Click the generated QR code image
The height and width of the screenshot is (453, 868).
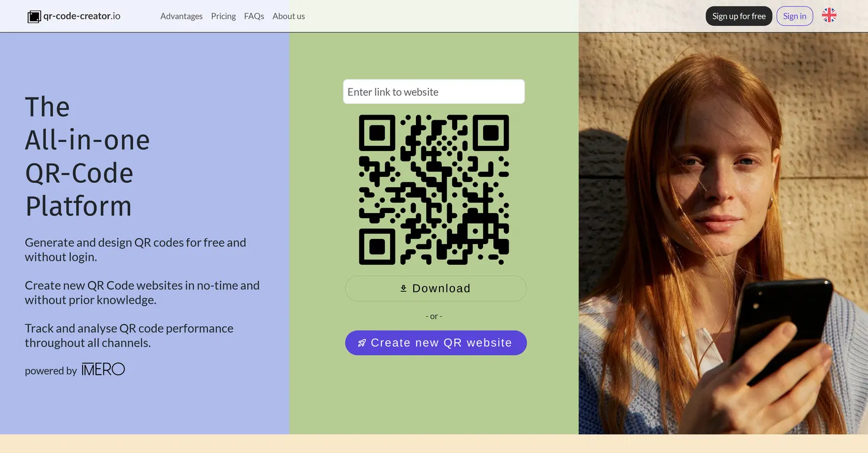point(434,190)
